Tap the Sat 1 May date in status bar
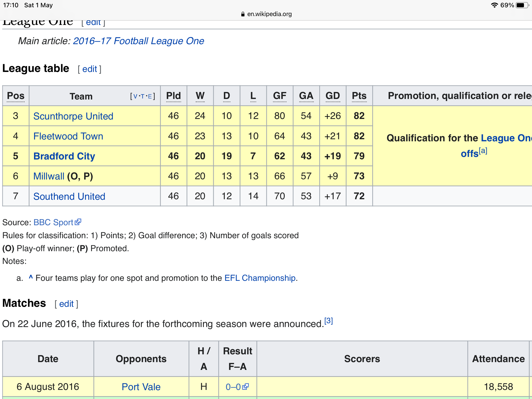Viewport: 532px width, 399px height. point(38,5)
